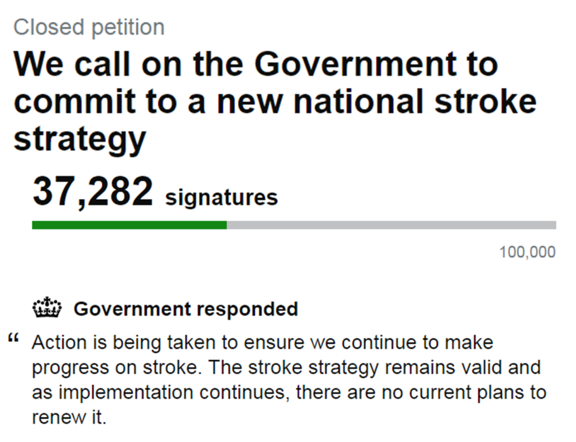This screenshot has width=576, height=442.
Task: Click the 'signatures' label next to the count
Action: click(x=222, y=198)
